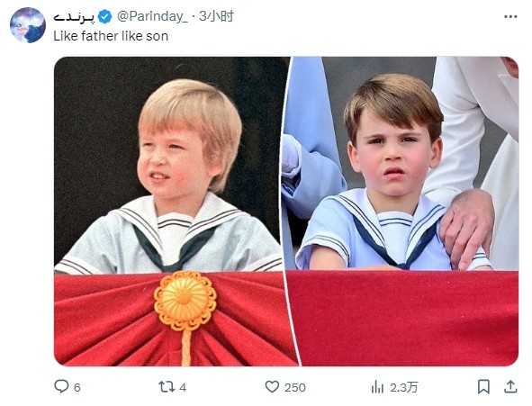The height and width of the screenshot is (406, 532).
Task: Open right photo of boy in sailor suit
Action: (402, 212)
